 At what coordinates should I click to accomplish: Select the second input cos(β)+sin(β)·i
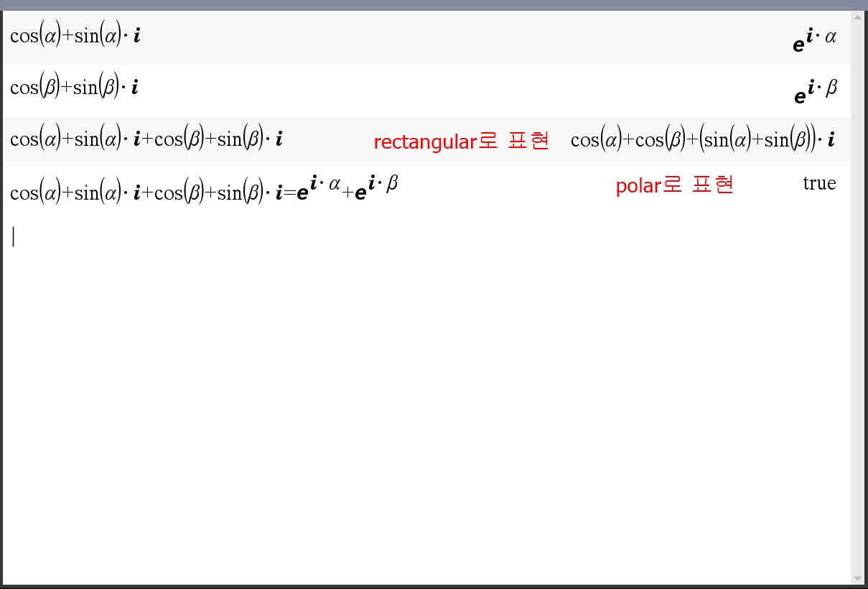pos(75,88)
